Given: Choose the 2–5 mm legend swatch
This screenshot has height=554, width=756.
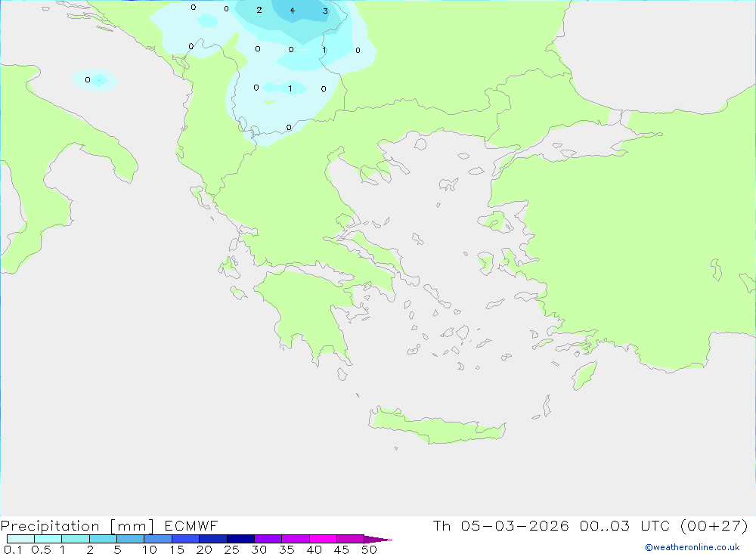Looking at the screenshot, I should click(103, 539).
